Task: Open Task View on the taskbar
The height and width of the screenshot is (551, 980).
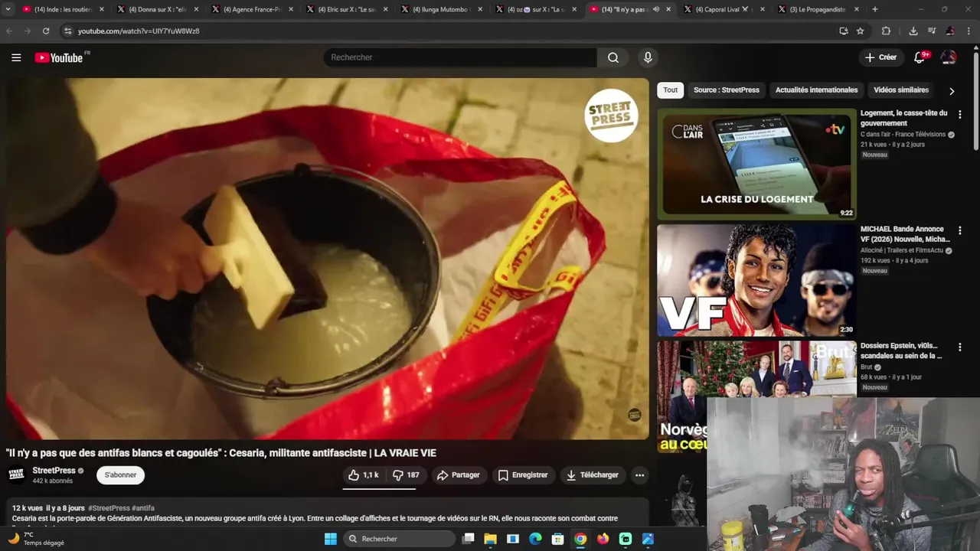Action: [469, 539]
